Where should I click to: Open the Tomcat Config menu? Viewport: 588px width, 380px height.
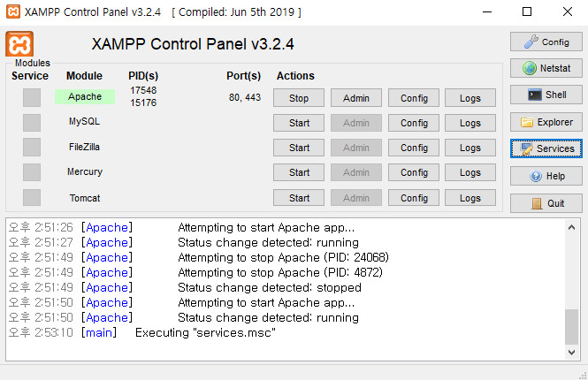coord(414,197)
